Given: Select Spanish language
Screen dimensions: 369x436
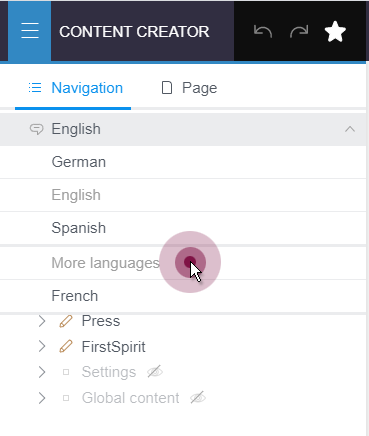Looking at the screenshot, I should pos(183,228).
